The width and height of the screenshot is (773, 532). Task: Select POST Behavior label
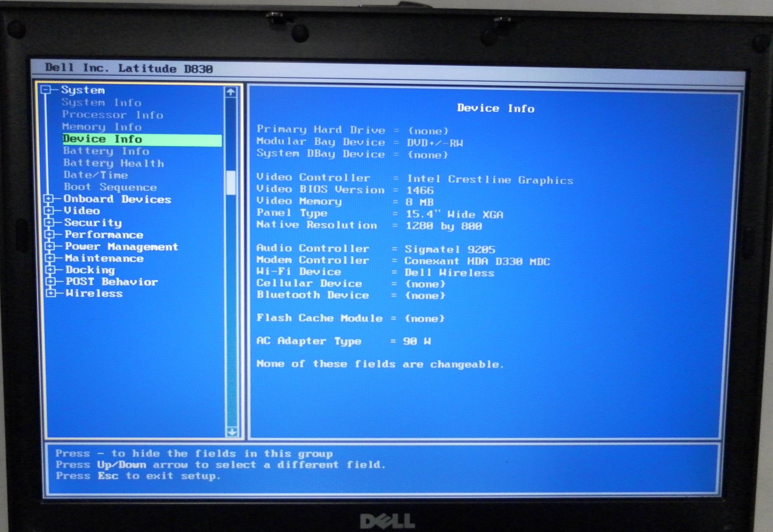[x=112, y=282]
